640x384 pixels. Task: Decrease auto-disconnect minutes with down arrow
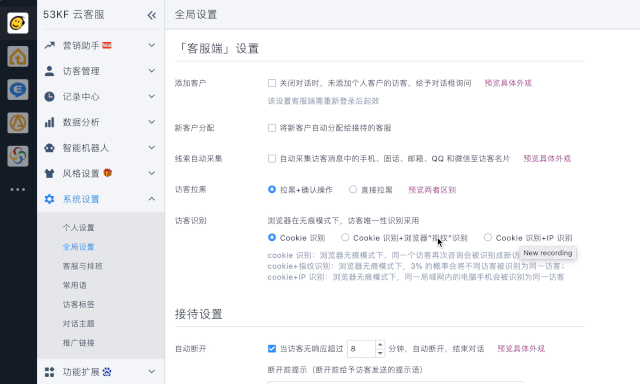[380, 353]
